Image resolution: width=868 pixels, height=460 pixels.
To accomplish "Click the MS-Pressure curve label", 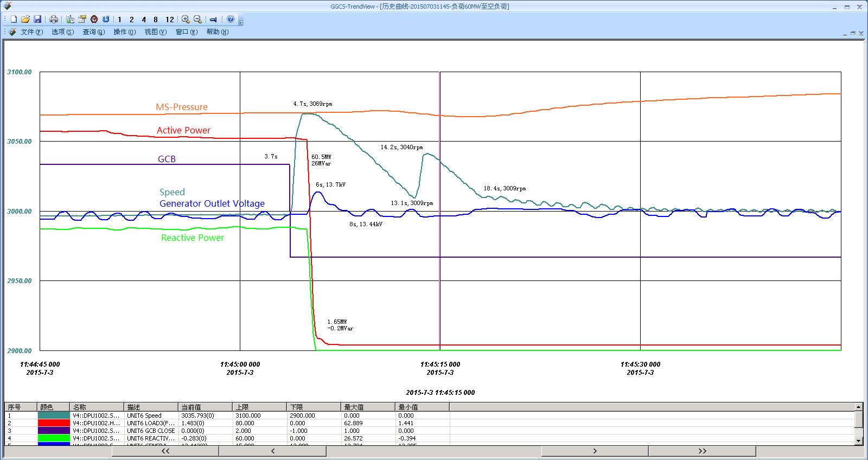I will 182,107.
